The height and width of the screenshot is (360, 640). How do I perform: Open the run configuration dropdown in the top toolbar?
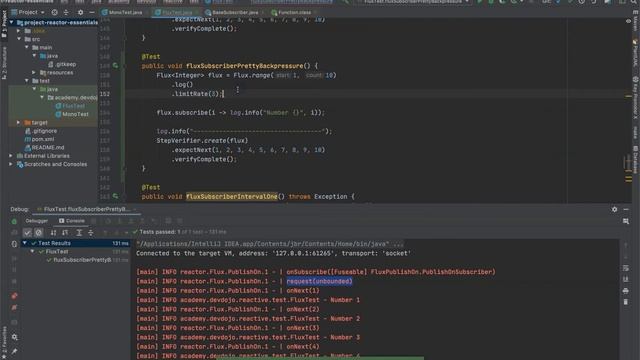pos(413,2)
